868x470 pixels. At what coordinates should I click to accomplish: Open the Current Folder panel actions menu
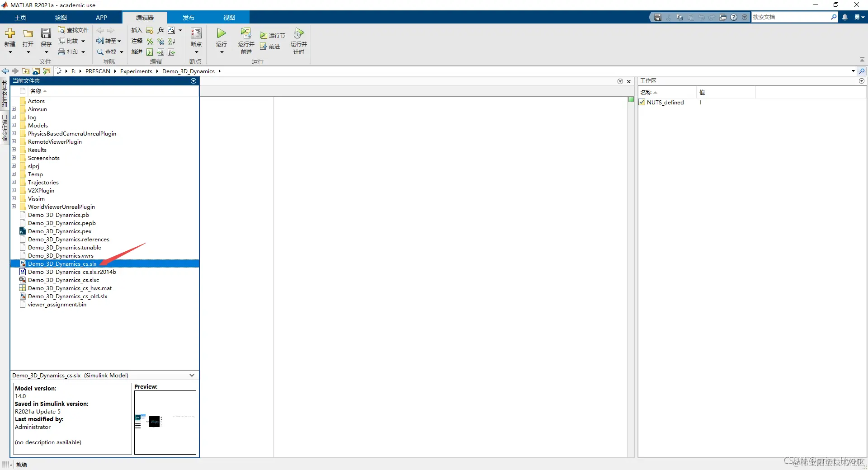[193, 81]
